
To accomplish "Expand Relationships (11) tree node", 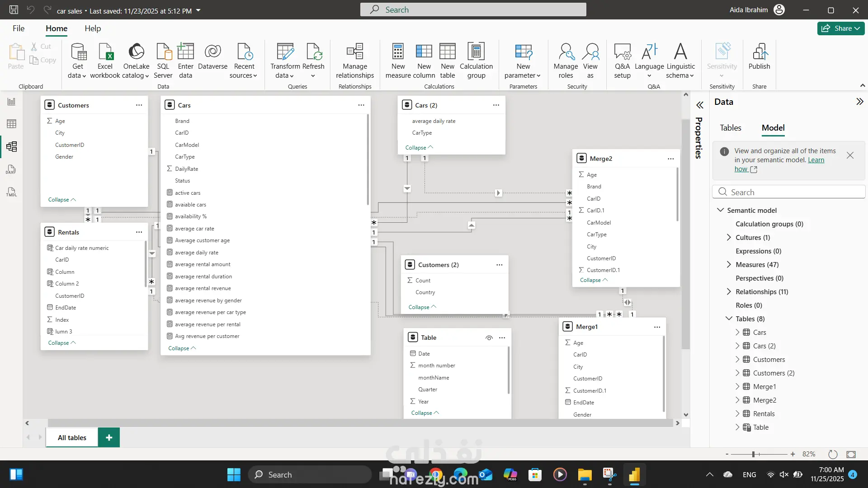I will (728, 292).
